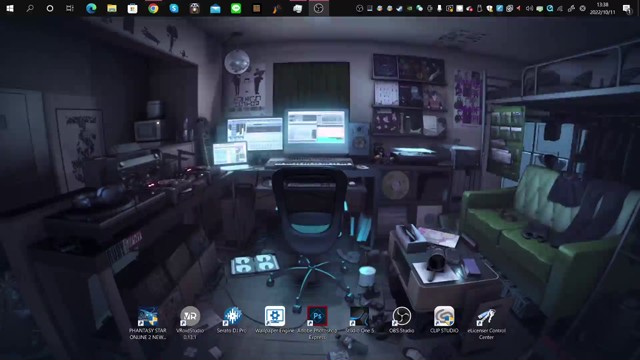Screen dimensions: 640x360
Task: Launch Microsoft Edge from the taskbar
Action: click(x=91, y=8)
